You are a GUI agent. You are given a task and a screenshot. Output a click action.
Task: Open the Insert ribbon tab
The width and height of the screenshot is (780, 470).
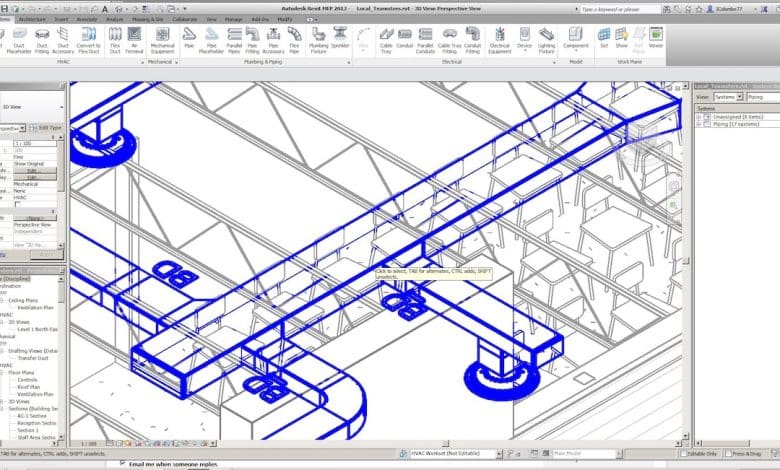coord(61,19)
